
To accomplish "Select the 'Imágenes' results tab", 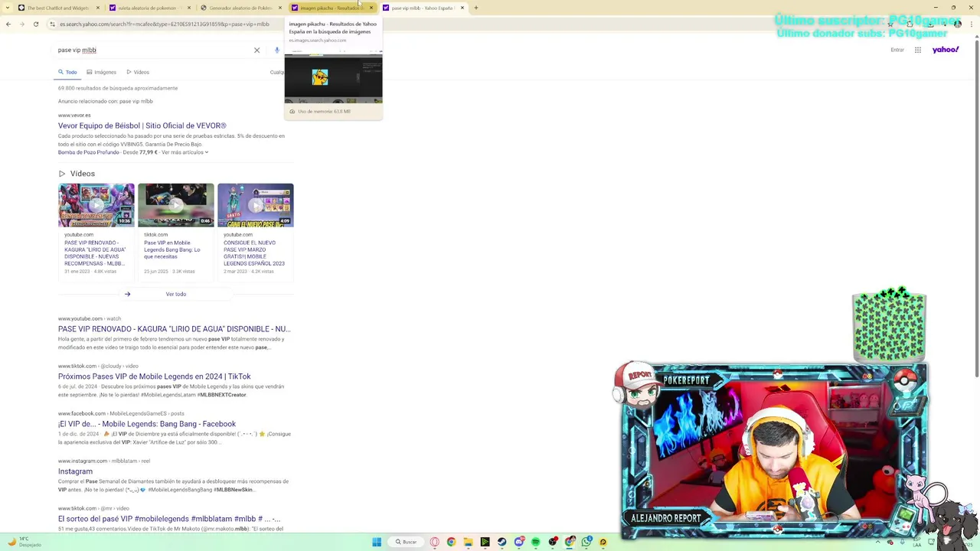I will click(x=101, y=72).
